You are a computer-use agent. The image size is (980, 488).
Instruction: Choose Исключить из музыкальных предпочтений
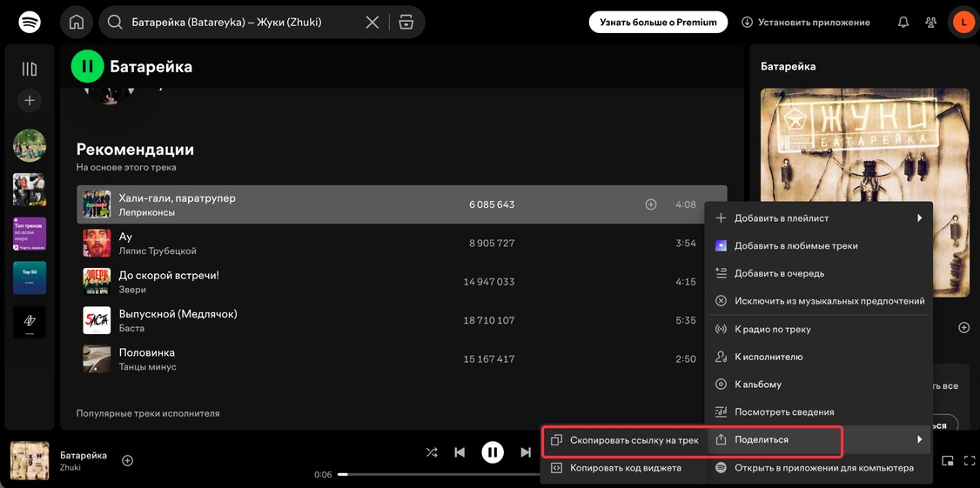pyautogui.click(x=819, y=301)
